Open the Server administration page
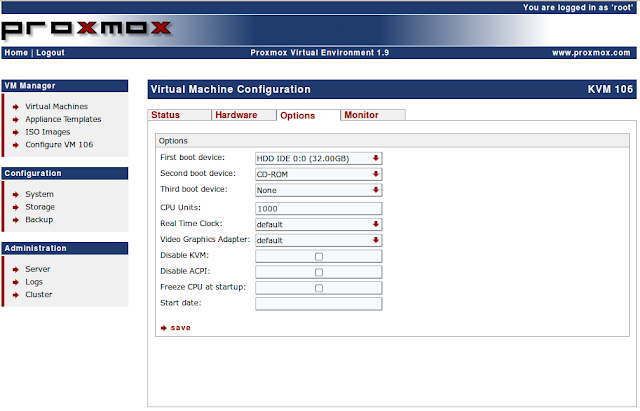Image resolution: width=640 pixels, height=411 pixels. (38, 269)
